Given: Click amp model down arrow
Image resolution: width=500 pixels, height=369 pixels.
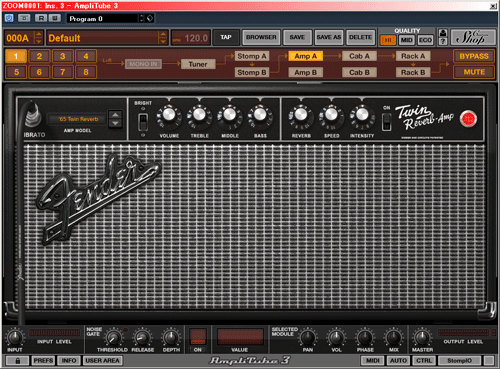Looking at the screenshot, I should point(115,123).
